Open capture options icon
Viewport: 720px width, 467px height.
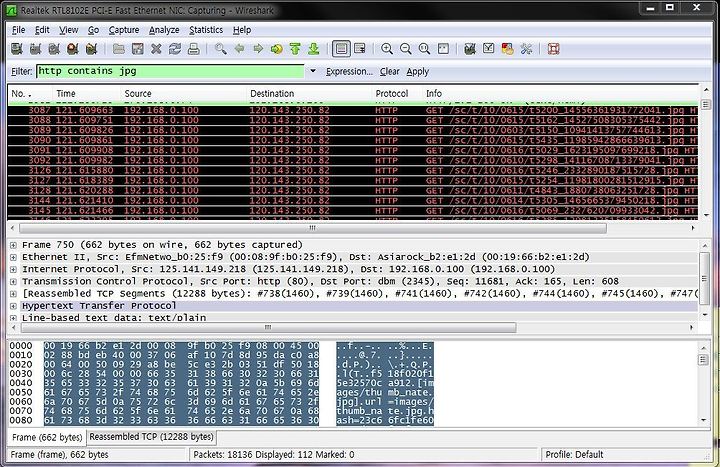click(35, 49)
